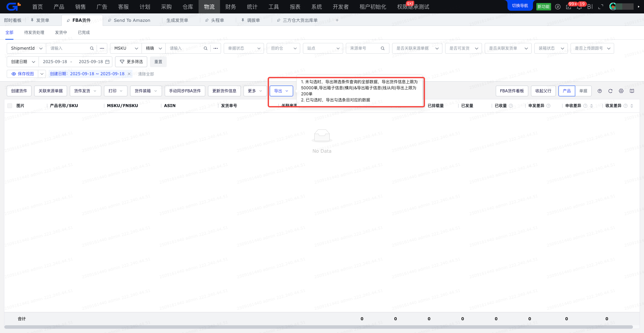This screenshot has height=333, width=644.
Task: Click the 切换导航 button
Action: [x=520, y=6]
